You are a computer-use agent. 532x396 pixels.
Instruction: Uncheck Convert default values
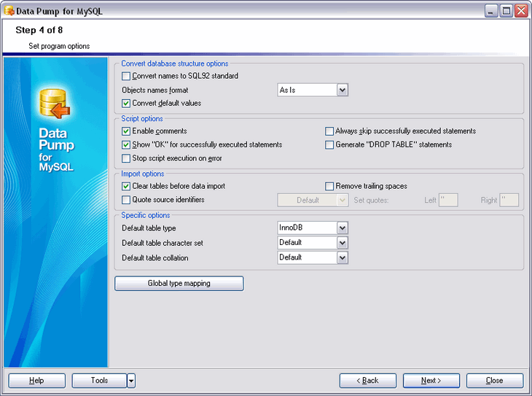coord(126,104)
